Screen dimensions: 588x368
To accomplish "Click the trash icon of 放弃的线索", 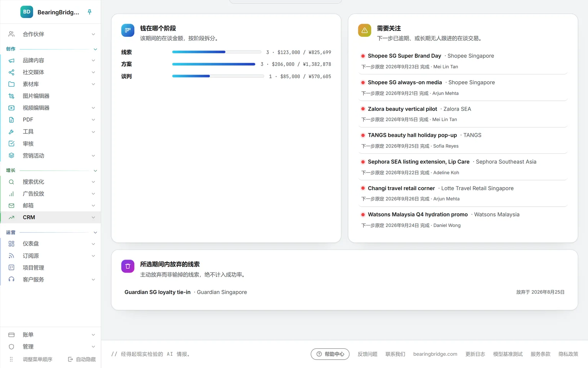I will point(128,266).
